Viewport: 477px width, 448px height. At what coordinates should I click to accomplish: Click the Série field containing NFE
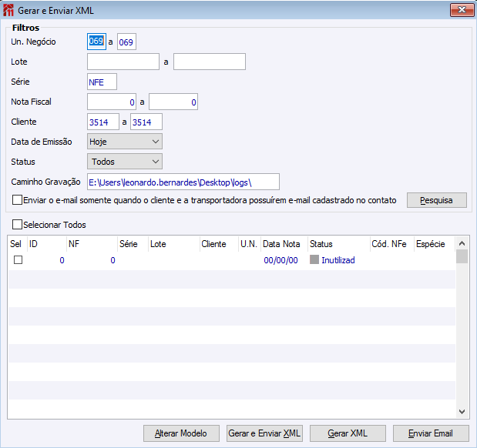pos(102,82)
